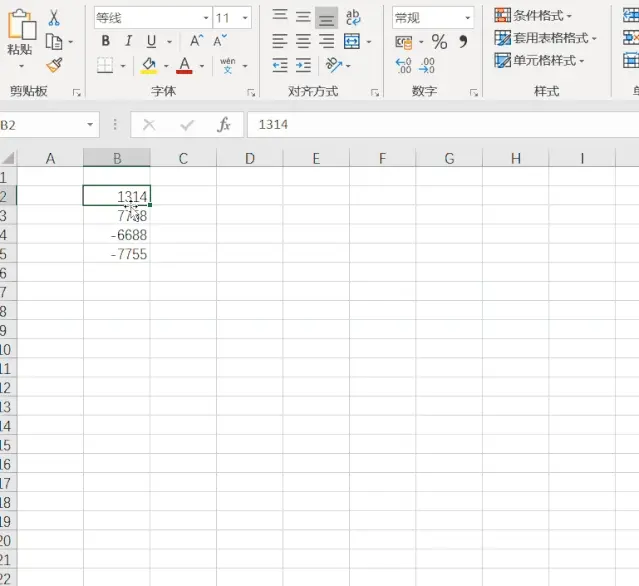Image resolution: width=639 pixels, height=586 pixels.
Task: Decrease font size with A˅ icon
Action: tap(220, 41)
